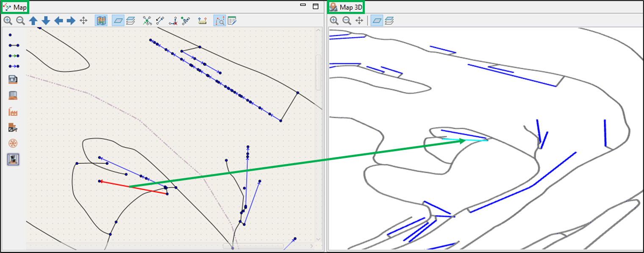This screenshot has width=644, height=253.
Task: Pan the Map view right
Action: pos(71,20)
